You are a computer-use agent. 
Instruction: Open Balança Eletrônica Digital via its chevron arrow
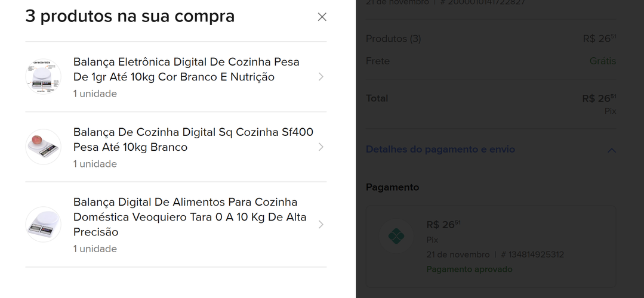(321, 77)
